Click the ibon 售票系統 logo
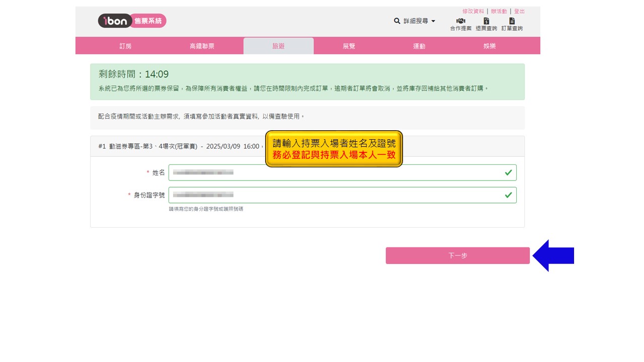The height and width of the screenshot is (362, 644). click(x=132, y=21)
